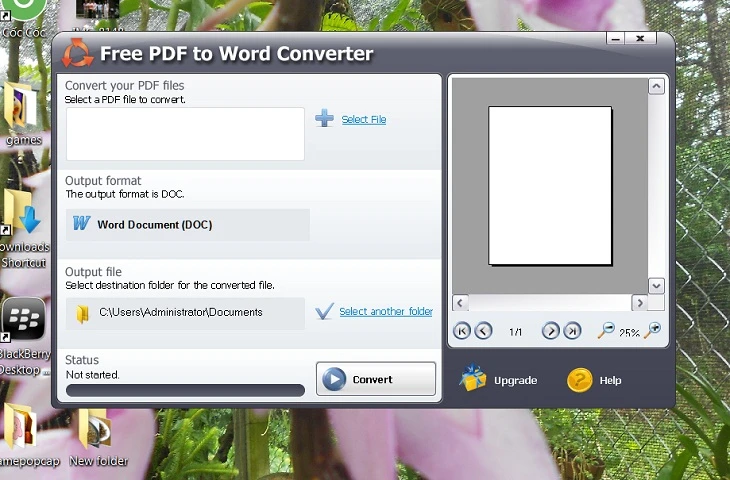The image size is (730, 480).
Task: Click the blue plus icon beside Select File
Action: tap(324, 118)
